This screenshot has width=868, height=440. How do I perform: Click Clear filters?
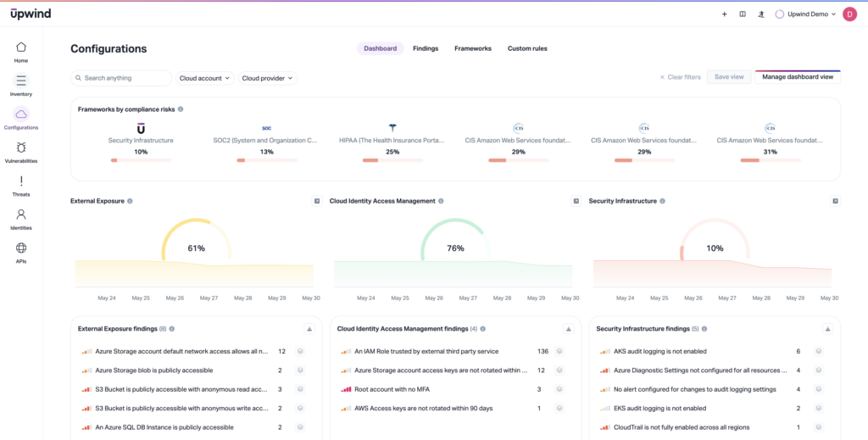(x=681, y=77)
